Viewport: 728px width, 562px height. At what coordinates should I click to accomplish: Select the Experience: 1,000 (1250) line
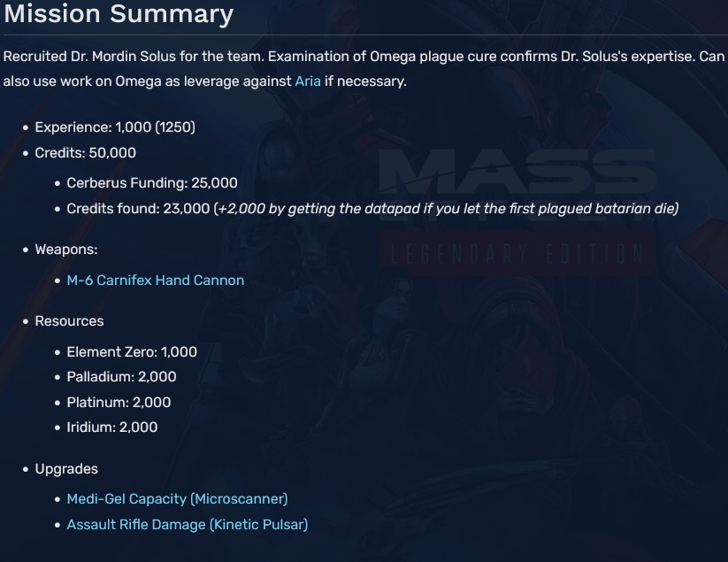pyautogui.click(x=115, y=127)
